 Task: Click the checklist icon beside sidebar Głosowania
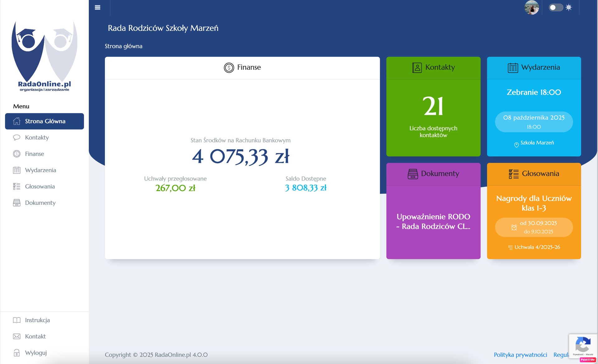[x=17, y=186]
